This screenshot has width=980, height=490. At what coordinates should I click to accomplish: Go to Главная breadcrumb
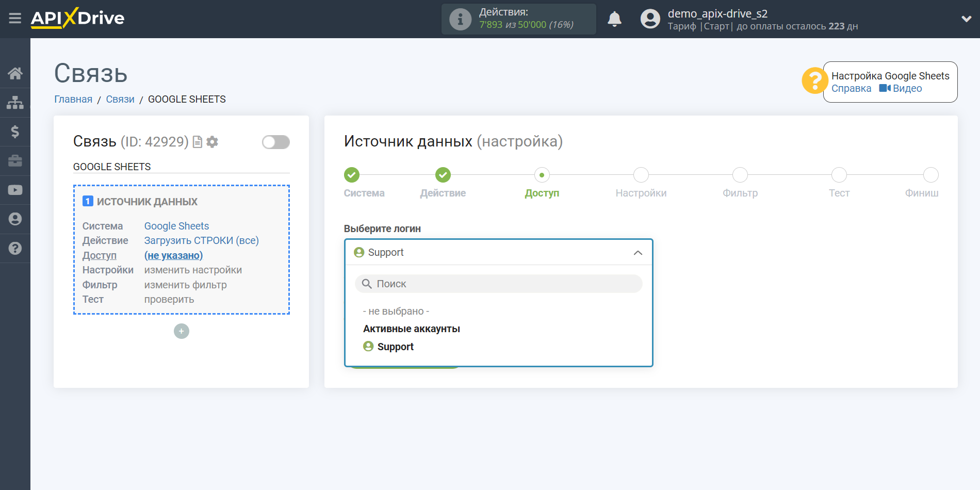coord(73,99)
